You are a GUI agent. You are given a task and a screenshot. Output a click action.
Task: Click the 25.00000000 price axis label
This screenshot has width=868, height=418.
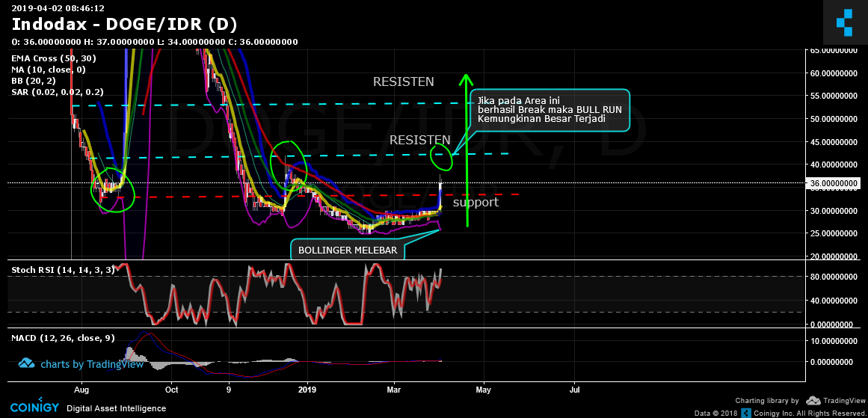(835, 233)
